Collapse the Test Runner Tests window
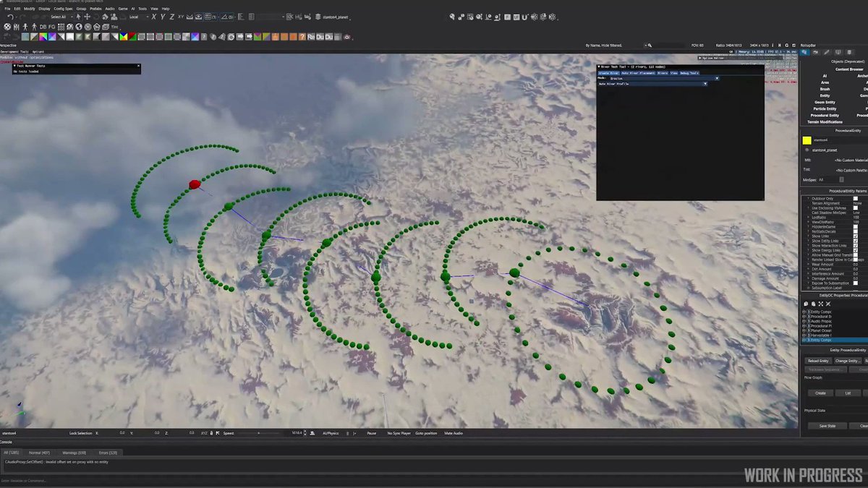 (14, 66)
